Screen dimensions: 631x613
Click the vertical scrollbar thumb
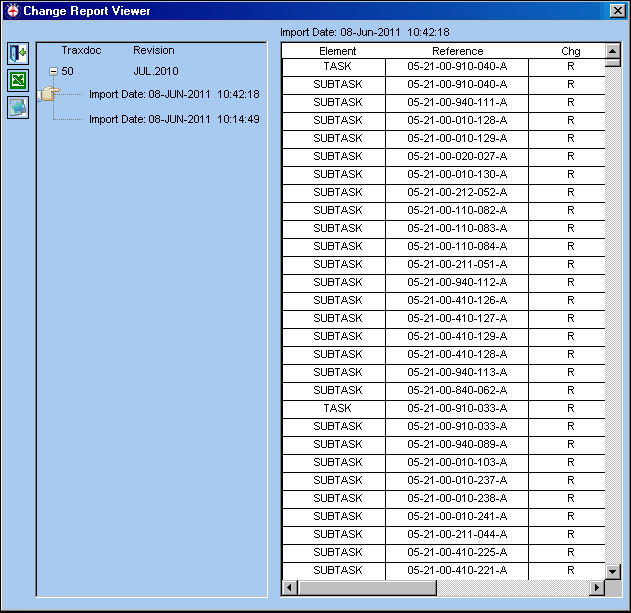pyautogui.click(x=613, y=63)
